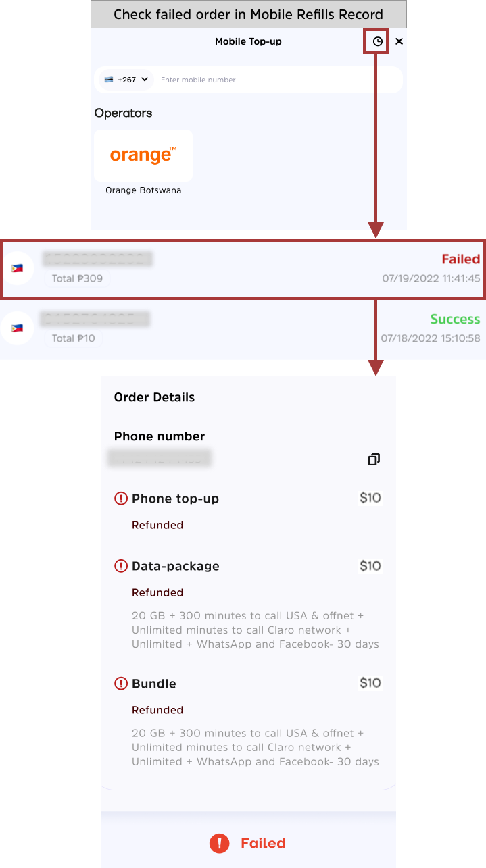Click the red Failed status label
The image size is (486, 868).
tap(460, 259)
